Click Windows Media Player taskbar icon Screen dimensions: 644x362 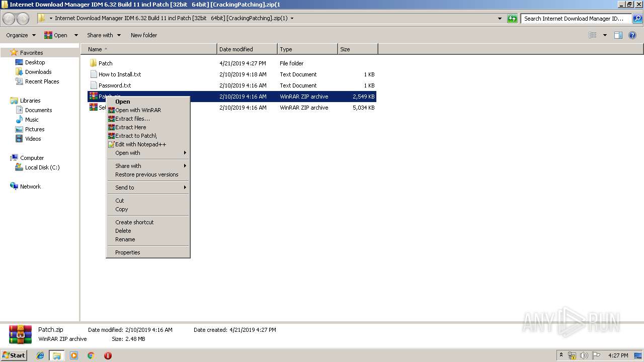coord(74,355)
